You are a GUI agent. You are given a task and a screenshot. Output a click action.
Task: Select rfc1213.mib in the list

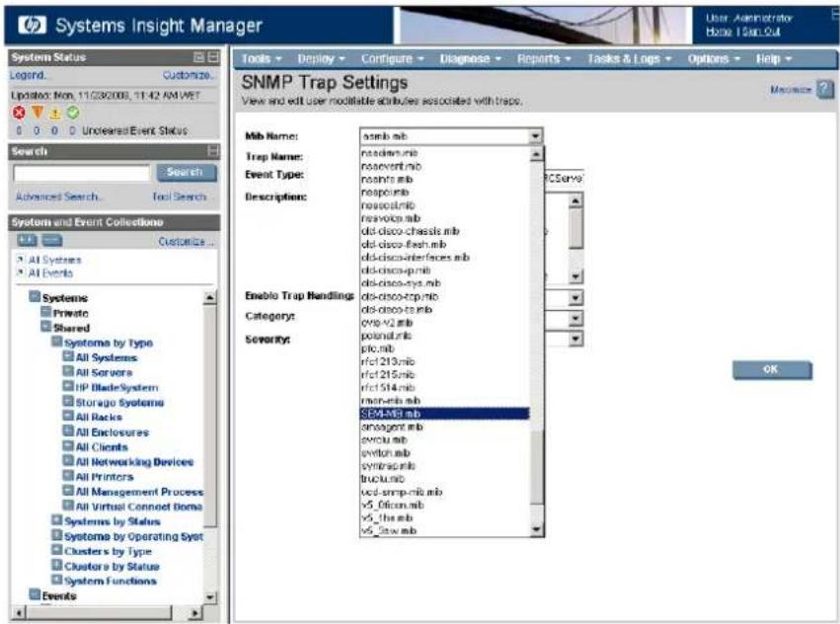tap(444, 361)
